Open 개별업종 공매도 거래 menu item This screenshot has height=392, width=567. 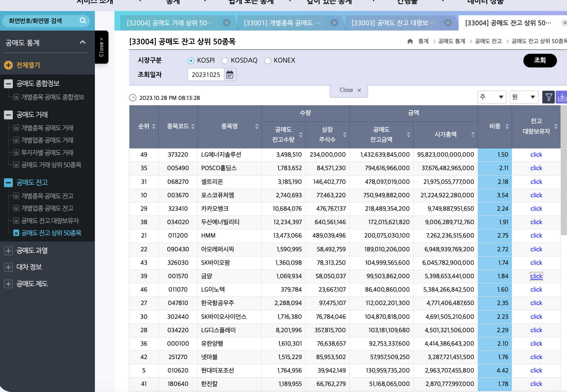pyautogui.click(x=47, y=140)
